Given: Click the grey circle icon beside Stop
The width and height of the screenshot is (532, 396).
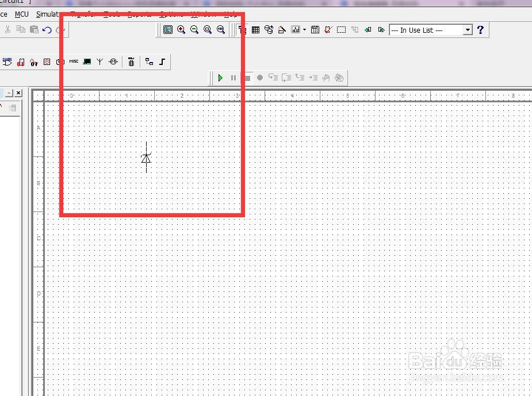Looking at the screenshot, I should (260, 78).
